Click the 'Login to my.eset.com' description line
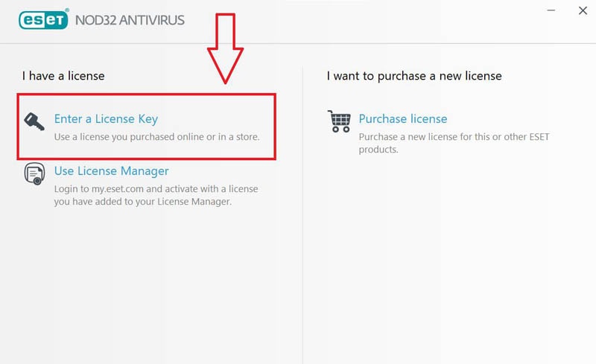 pos(156,189)
